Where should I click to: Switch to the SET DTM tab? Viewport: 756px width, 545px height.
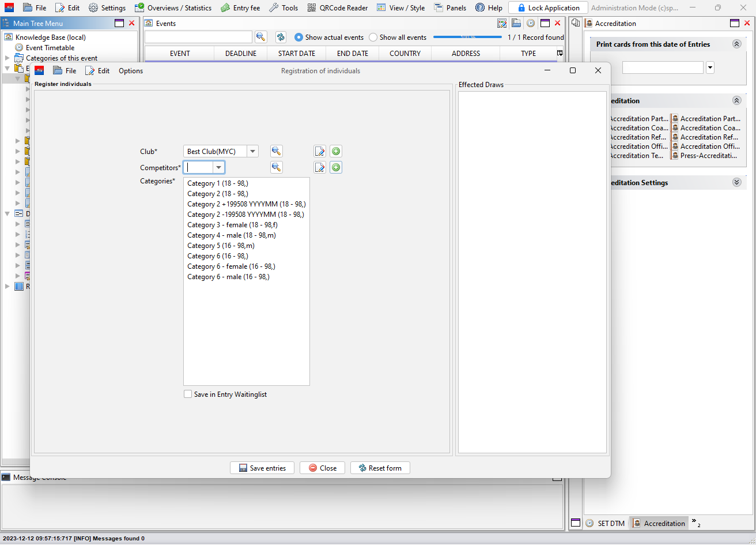click(x=605, y=523)
